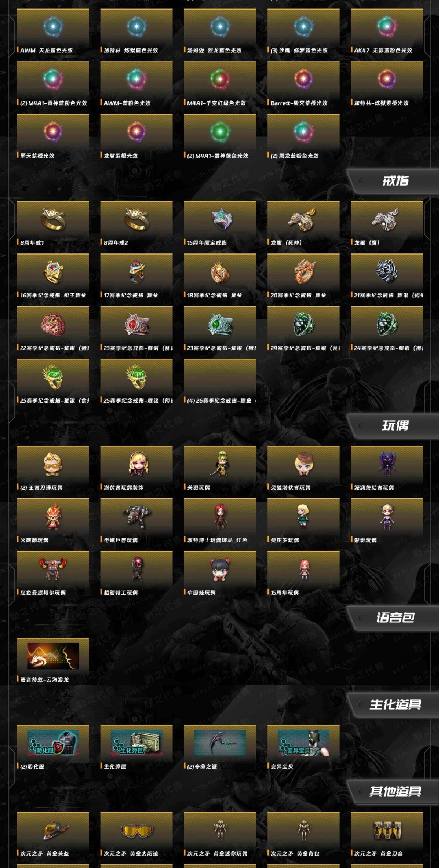Choose the 电磁巨兽玩偶 doll item
This screenshot has width=439, height=868.
[137, 521]
